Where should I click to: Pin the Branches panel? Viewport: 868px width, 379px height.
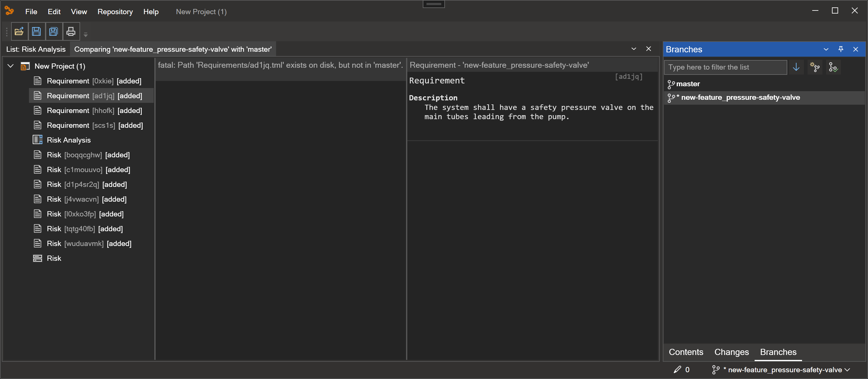[841, 50]
